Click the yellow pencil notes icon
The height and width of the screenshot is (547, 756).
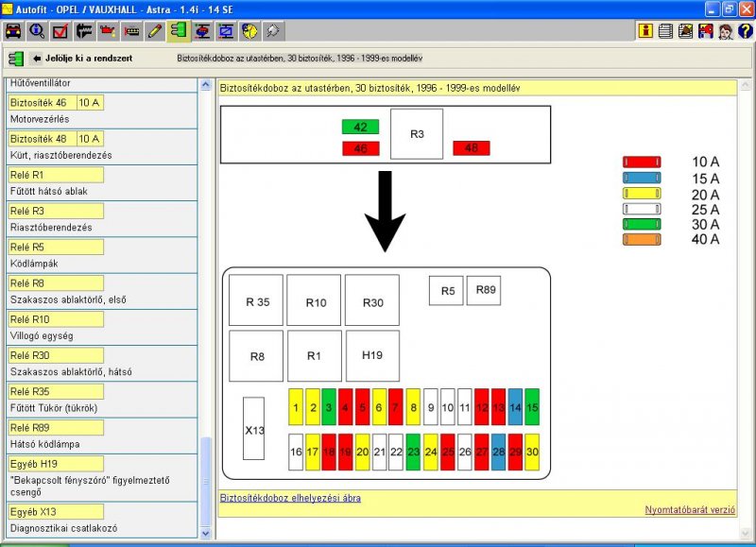[155, 31]
